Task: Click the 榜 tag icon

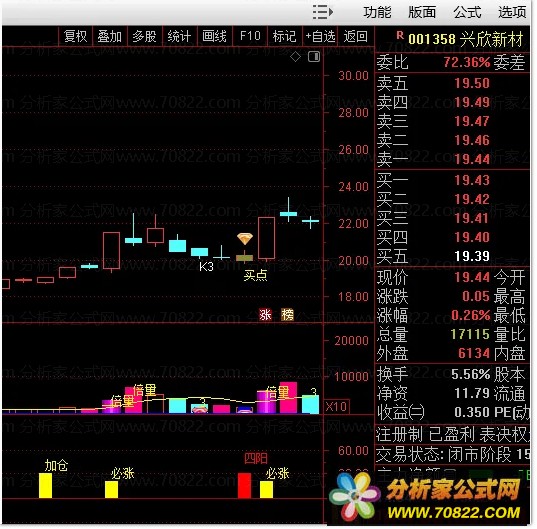Action: click(287, 315)
